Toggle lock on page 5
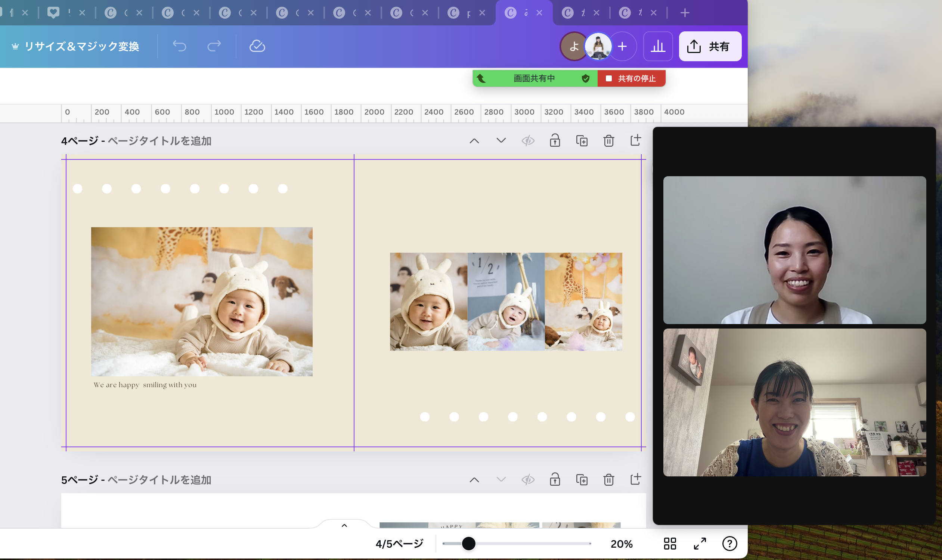The image size is (942, 560). click(x=555, y=480)
